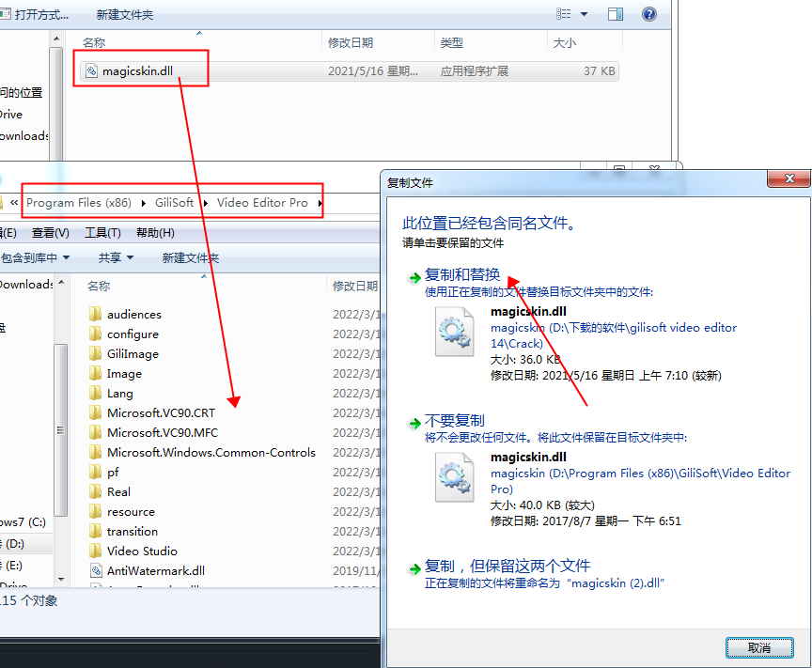Click "37 KB" size cell of magicskin.dll

[x=600, y=71]
